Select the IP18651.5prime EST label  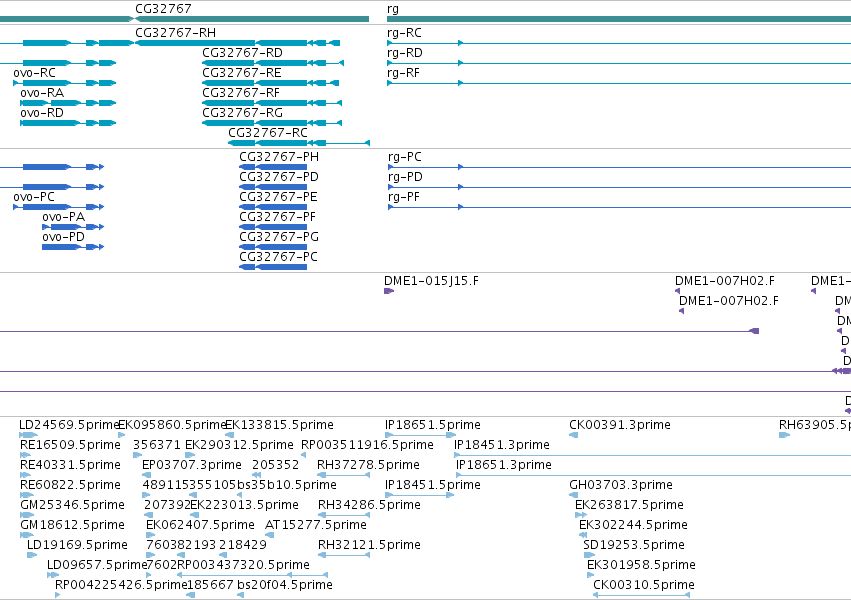[x=433, y=425]
